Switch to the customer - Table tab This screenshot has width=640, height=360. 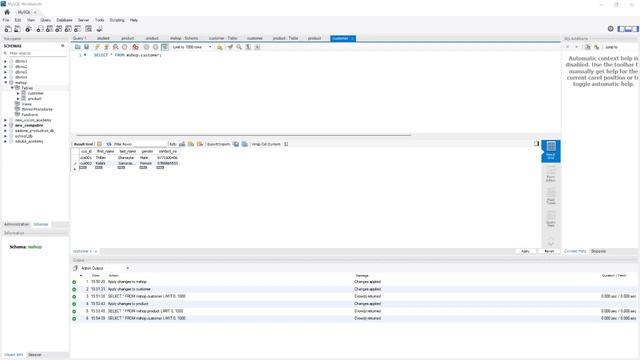pyautogui.click(x=223, y=38)
